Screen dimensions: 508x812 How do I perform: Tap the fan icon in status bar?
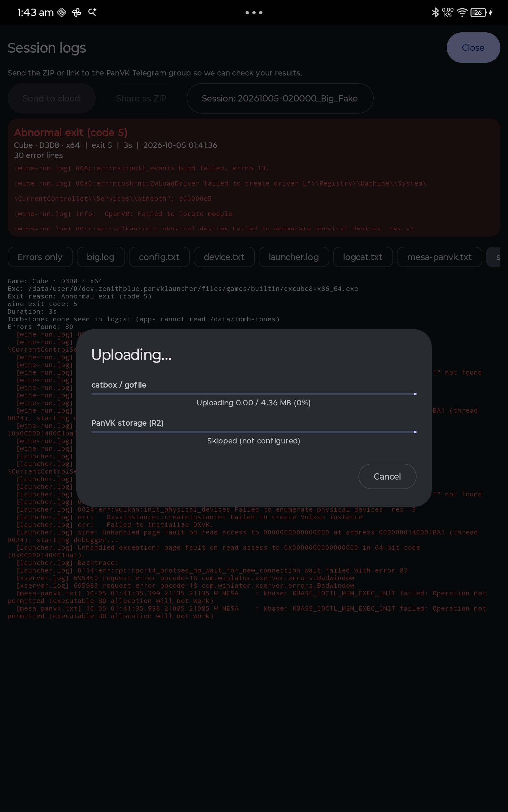[77, 12]
